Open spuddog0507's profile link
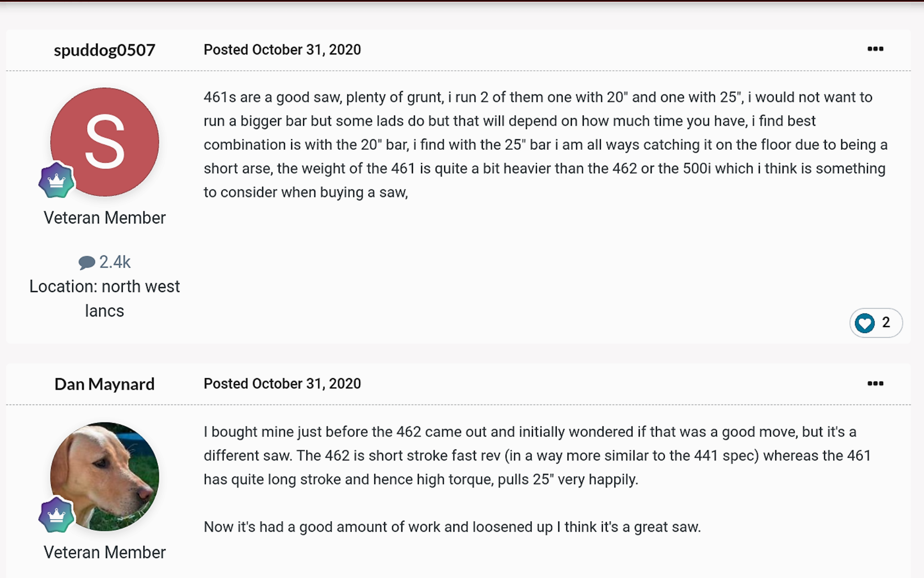Screen dimensions: 924x578 104,50
